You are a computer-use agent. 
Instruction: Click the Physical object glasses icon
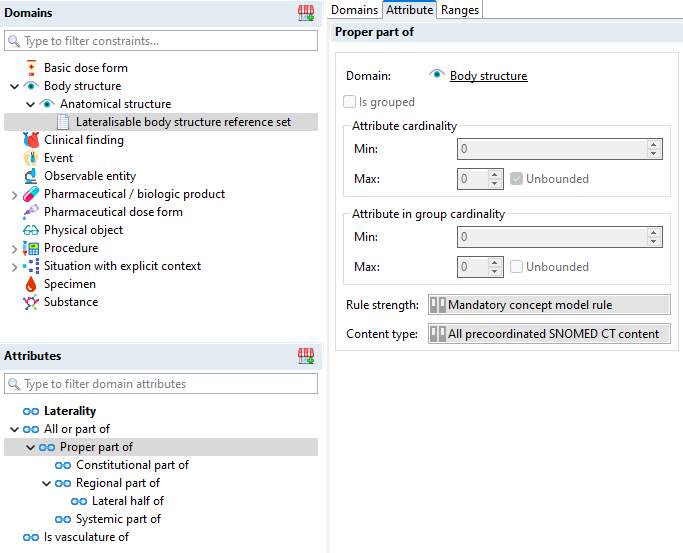point(31,230)
